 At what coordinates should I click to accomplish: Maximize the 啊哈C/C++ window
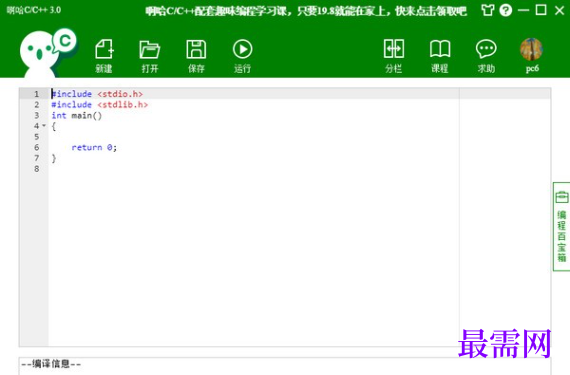point(541,10)
